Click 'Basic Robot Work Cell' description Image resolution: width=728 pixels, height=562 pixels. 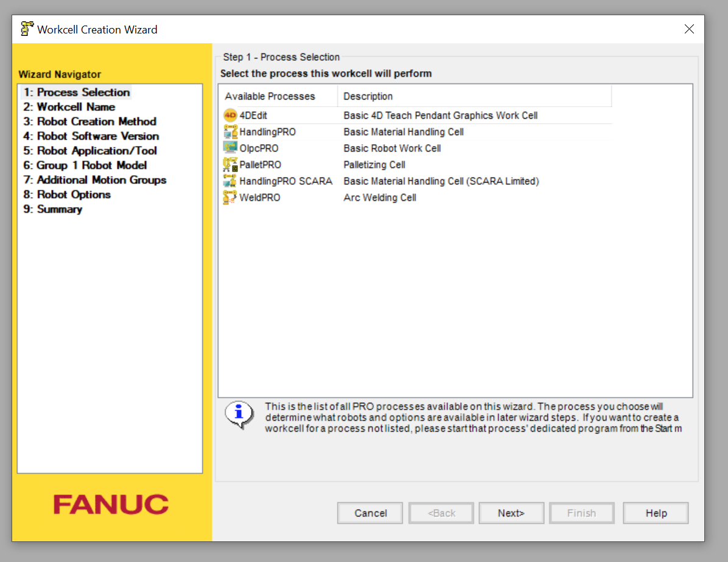tap(393, 148)
